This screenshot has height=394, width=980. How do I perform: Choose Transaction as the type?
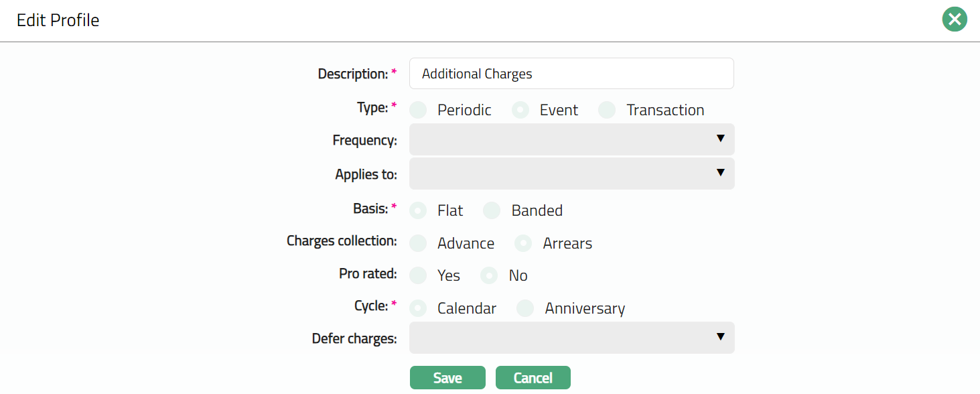[607, 110]
